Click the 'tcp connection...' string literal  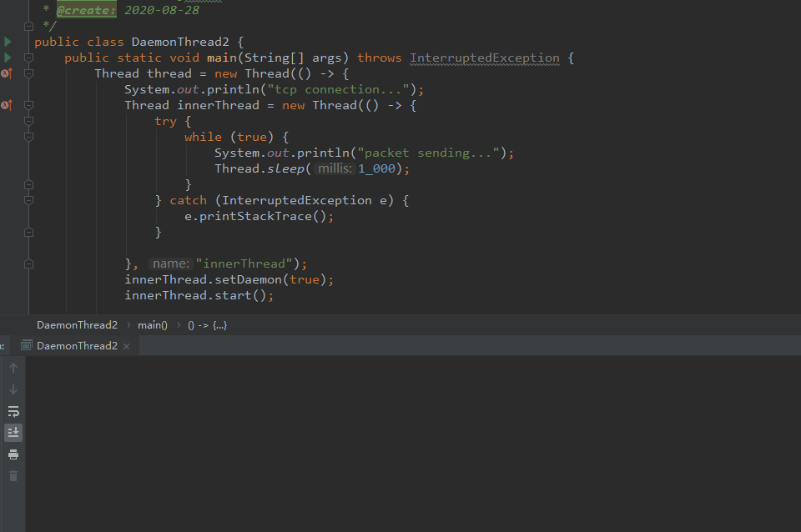[338, 89]
